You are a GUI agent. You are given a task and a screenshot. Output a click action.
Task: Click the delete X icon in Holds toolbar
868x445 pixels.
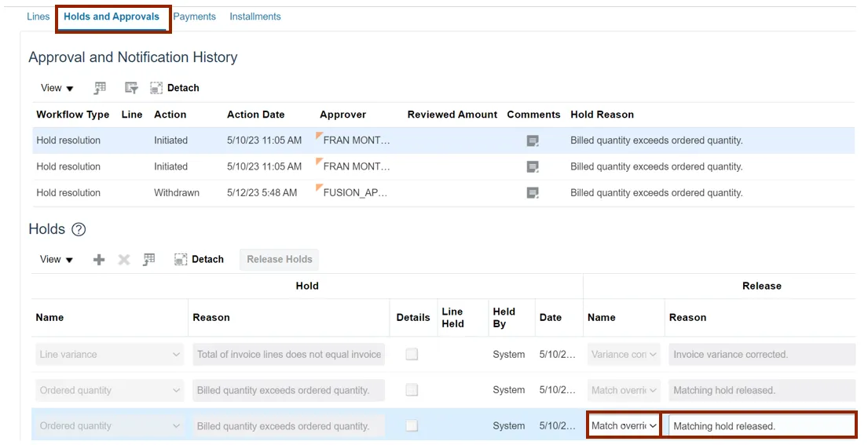(x=123, y=260)
